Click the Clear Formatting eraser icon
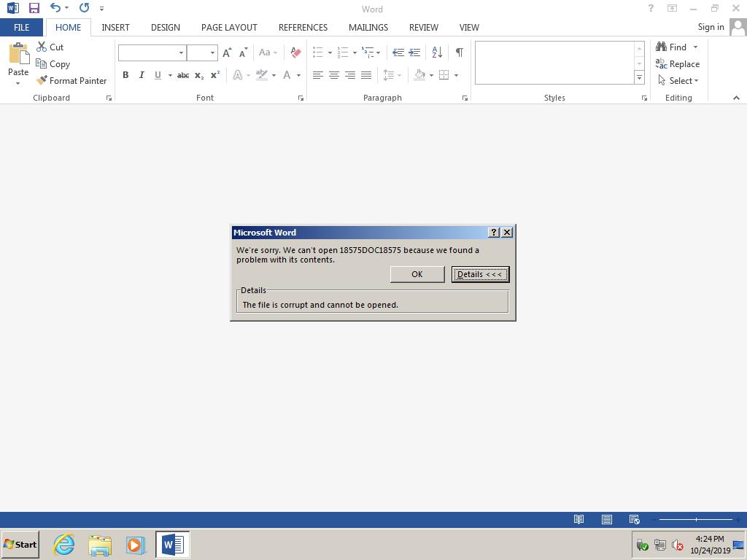 295,52
